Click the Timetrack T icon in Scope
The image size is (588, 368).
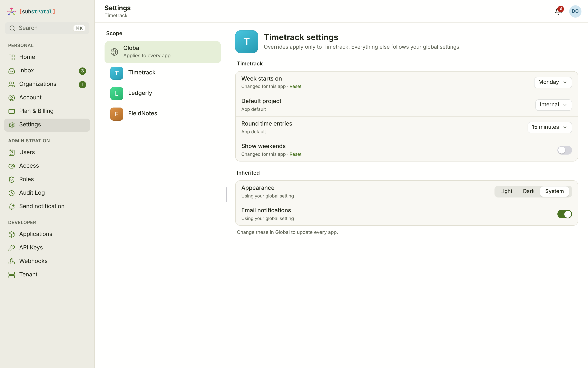click(117, 73)
